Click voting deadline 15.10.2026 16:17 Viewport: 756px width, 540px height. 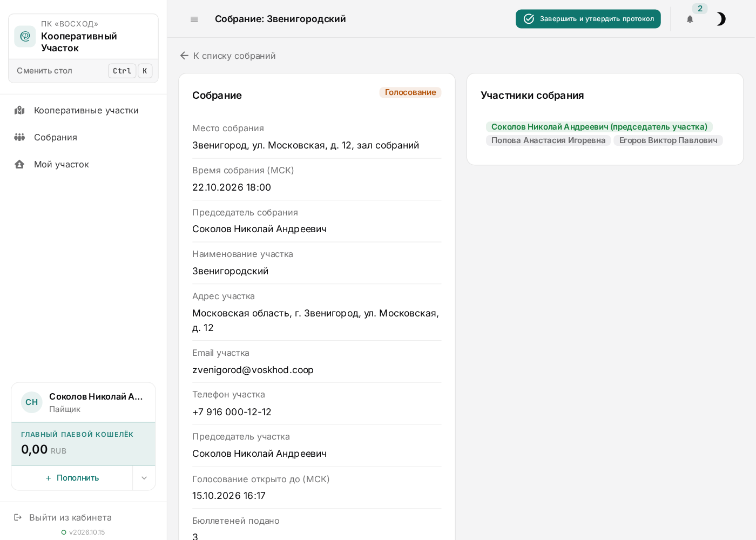[x=229, y=496]
